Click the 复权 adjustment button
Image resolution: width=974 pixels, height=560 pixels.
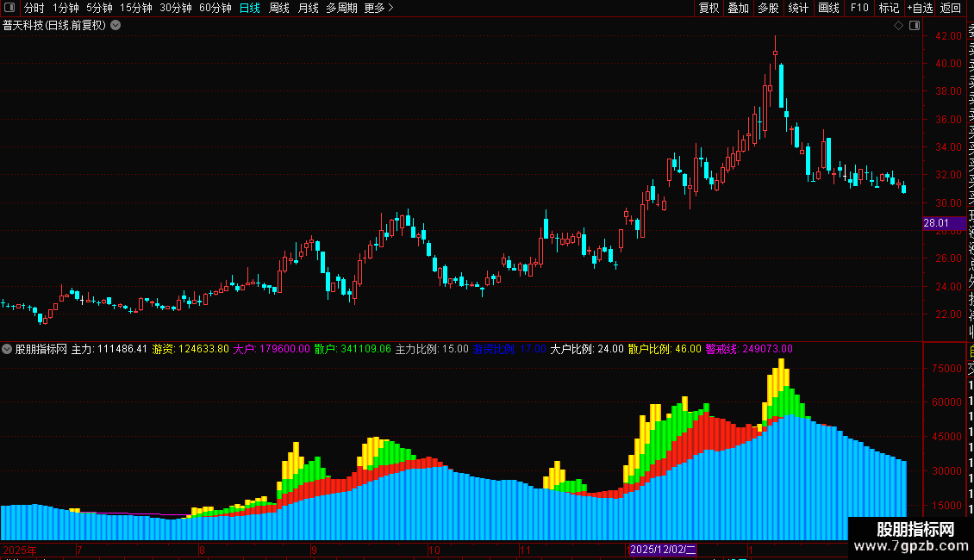click(709, 8)
